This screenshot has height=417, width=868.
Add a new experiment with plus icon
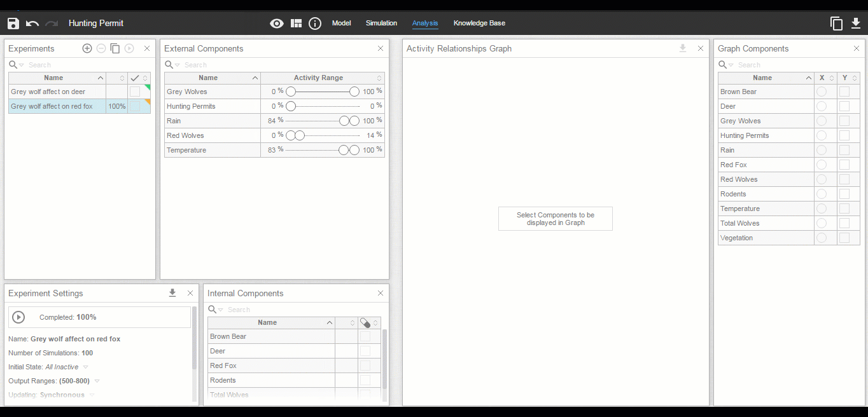pos(87,48)
